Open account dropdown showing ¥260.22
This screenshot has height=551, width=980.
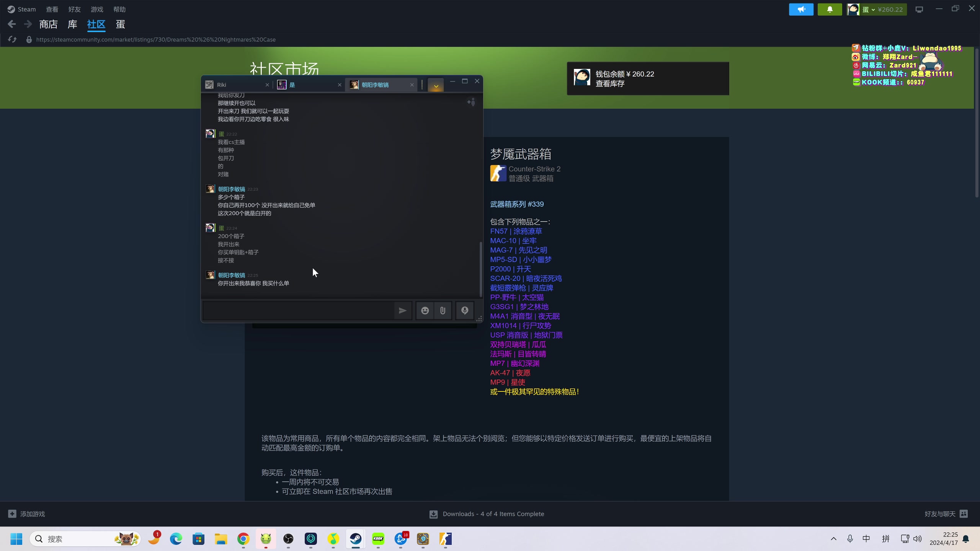click(x=877, y=9)
